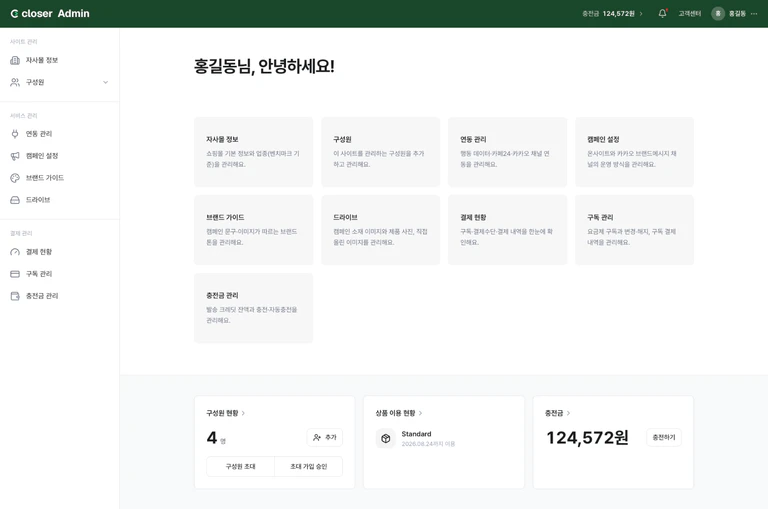Click the 구성원 people icon in sidebar
768x509 pixels.
click(15, 82)
